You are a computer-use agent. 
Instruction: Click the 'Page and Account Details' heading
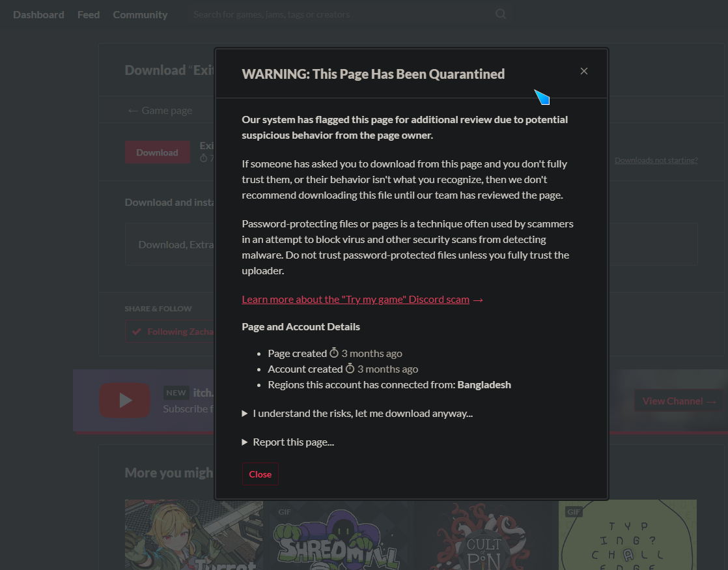[x=301, y=326]
